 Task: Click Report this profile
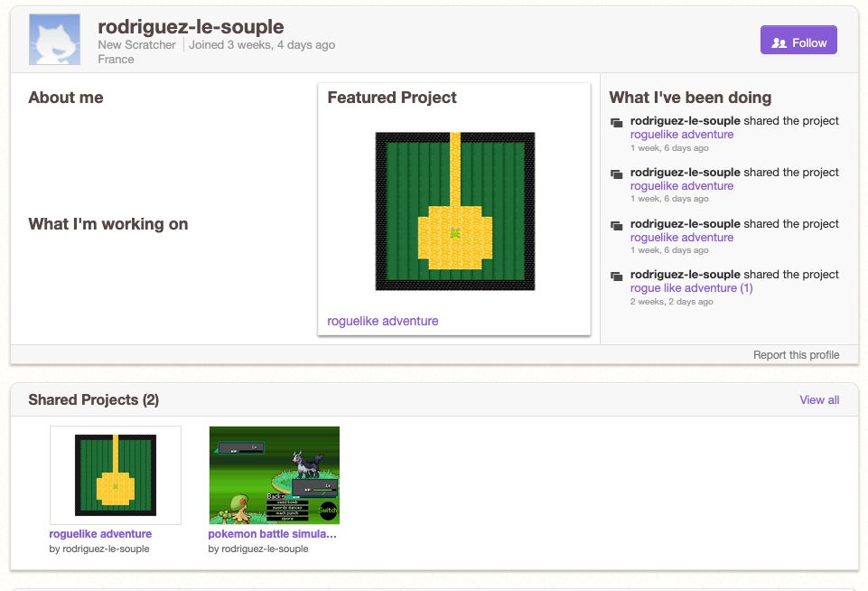(x=796, y=355)
